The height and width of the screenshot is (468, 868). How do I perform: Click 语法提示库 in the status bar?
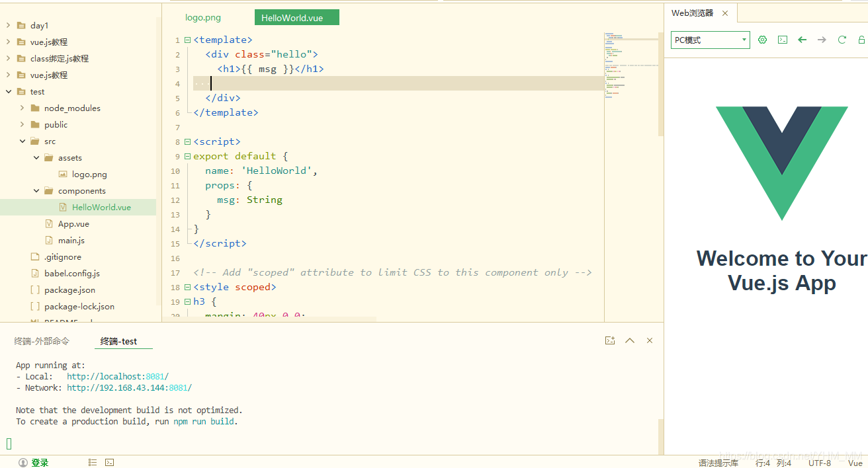[718, 463]
